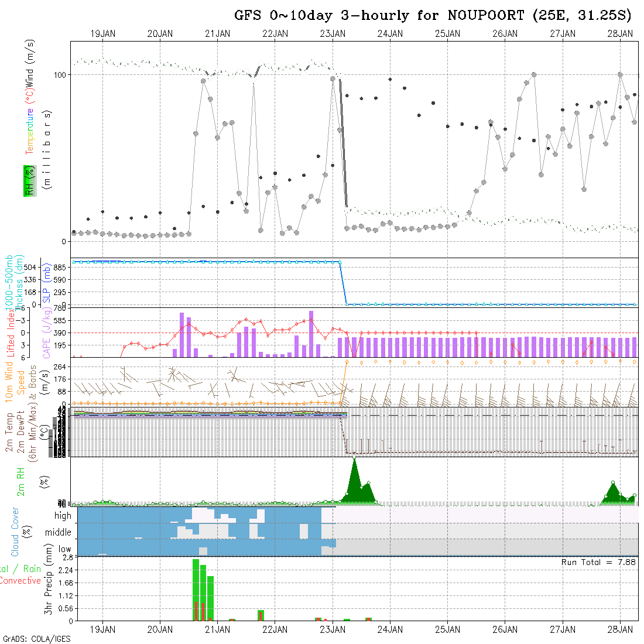Click the 'low' cloud level label
644x644 pixels.
[x=64, y=549]
